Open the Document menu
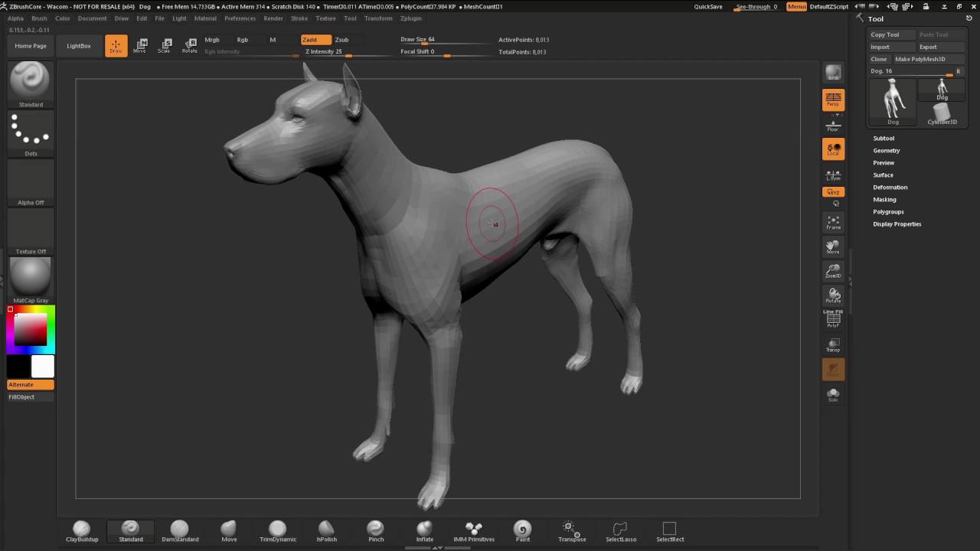This screenshot has width=980, height=551. 93,18
